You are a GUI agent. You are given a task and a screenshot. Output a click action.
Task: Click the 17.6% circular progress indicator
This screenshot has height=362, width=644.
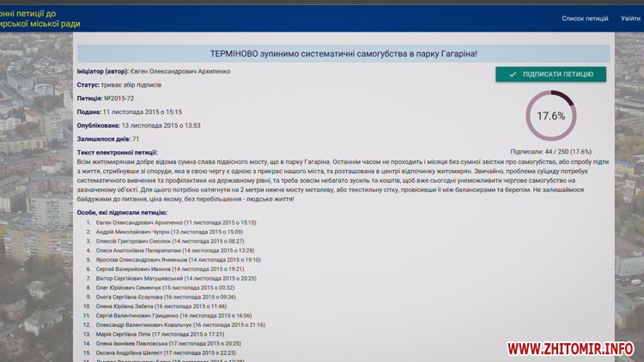[x=550, y=116]
